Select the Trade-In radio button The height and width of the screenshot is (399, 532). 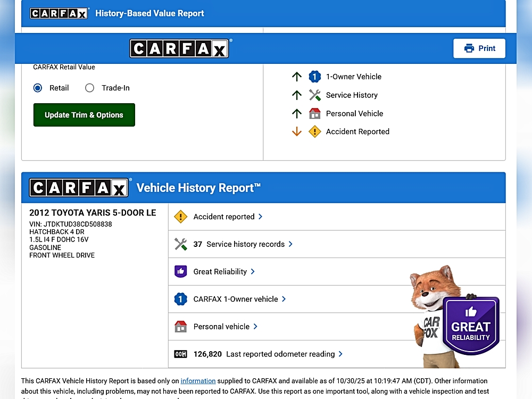click(x=90, y=88)
